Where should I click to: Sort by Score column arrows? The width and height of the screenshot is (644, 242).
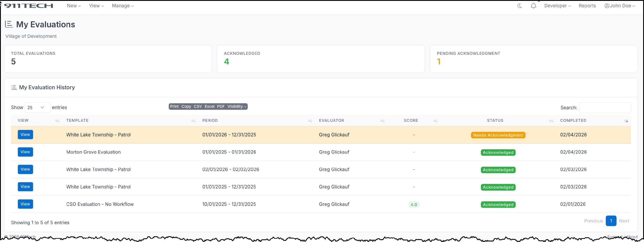(435, 121)
